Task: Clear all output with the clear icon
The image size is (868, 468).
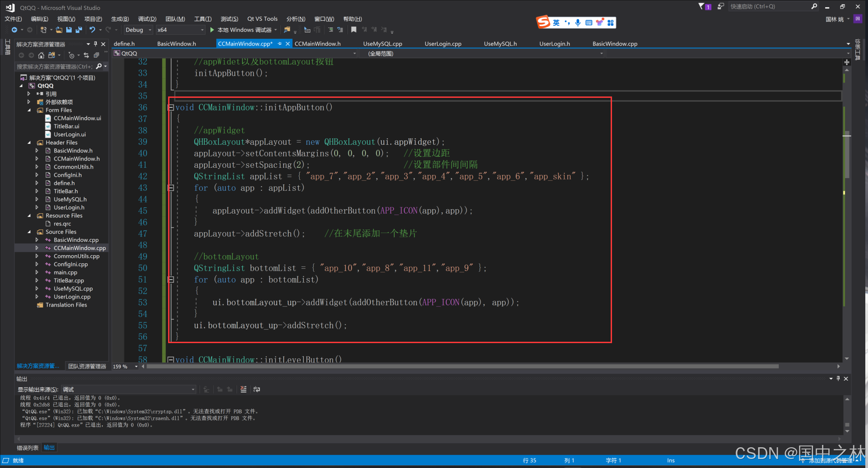Action: tap(243, 389)
